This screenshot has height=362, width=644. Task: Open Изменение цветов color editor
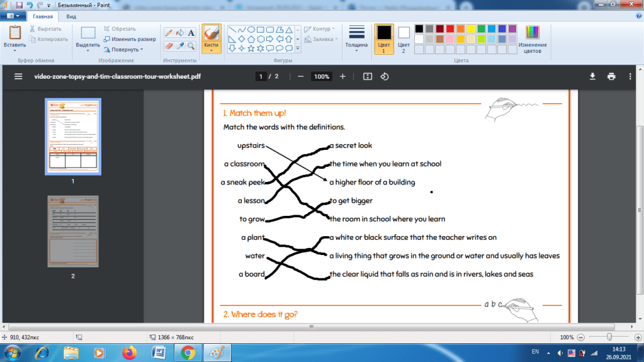coord(533,39)
